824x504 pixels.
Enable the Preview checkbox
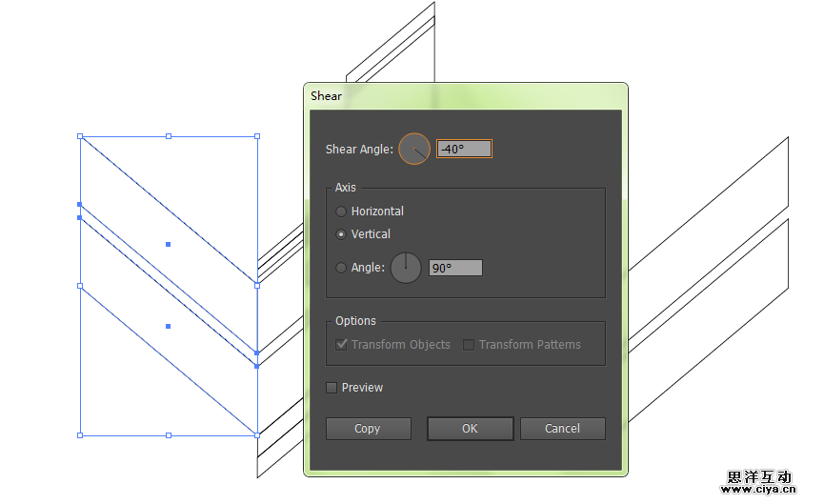[332, 388]
